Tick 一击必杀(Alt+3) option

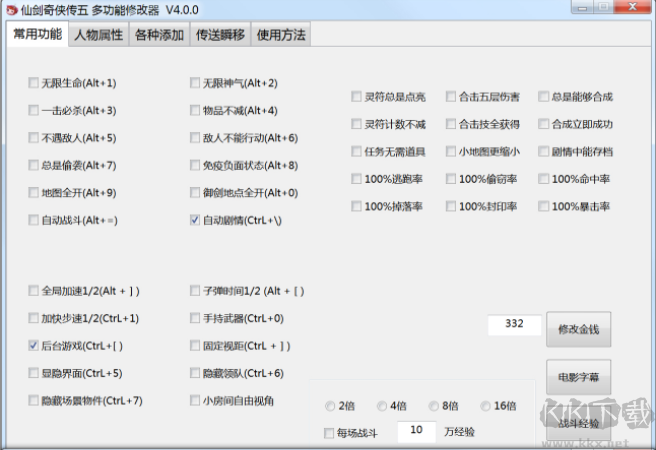(33, 110)
